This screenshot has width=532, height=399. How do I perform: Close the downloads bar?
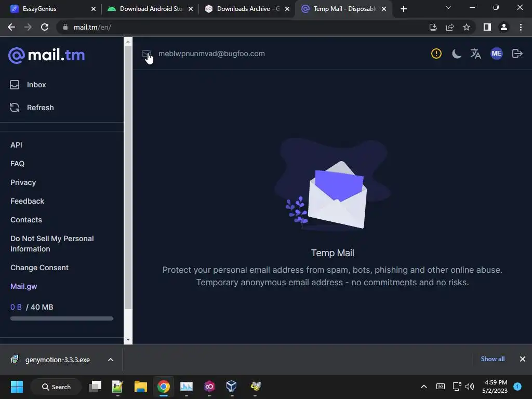click(x=523, y=359)
